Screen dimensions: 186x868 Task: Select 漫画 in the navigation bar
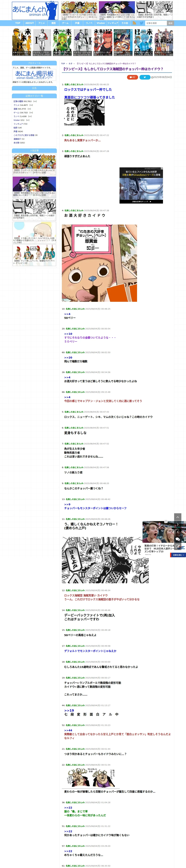pos(53,23)
